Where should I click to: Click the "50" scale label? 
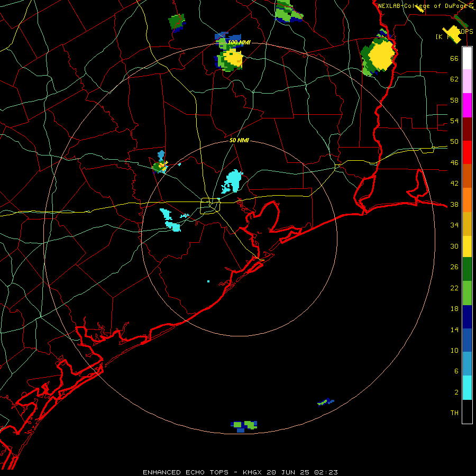(x=454, y=142)
